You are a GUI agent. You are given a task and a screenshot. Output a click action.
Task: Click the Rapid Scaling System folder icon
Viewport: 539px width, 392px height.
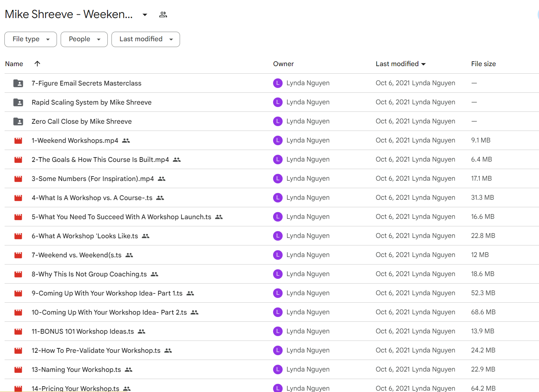tap(18, 102)
